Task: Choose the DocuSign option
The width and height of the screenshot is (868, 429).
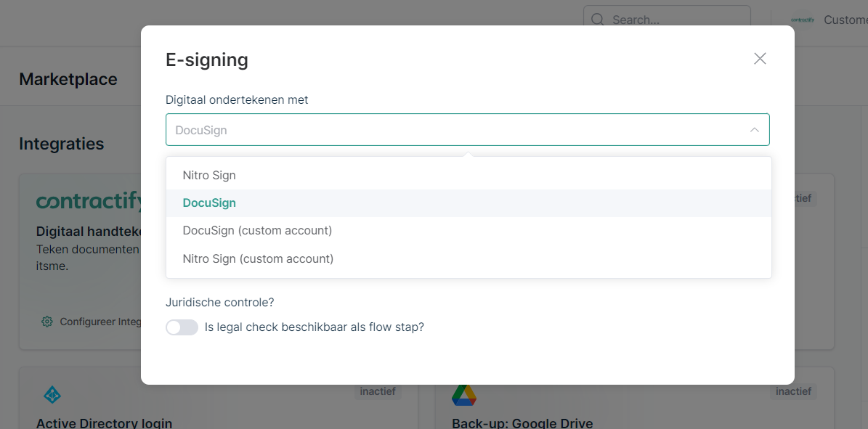Action: [x=209, y=203]
